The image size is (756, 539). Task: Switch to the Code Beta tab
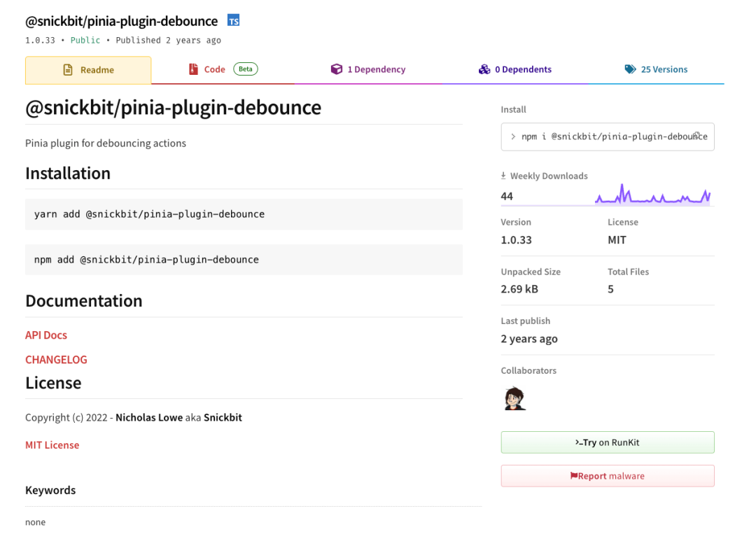click(213, 69)
